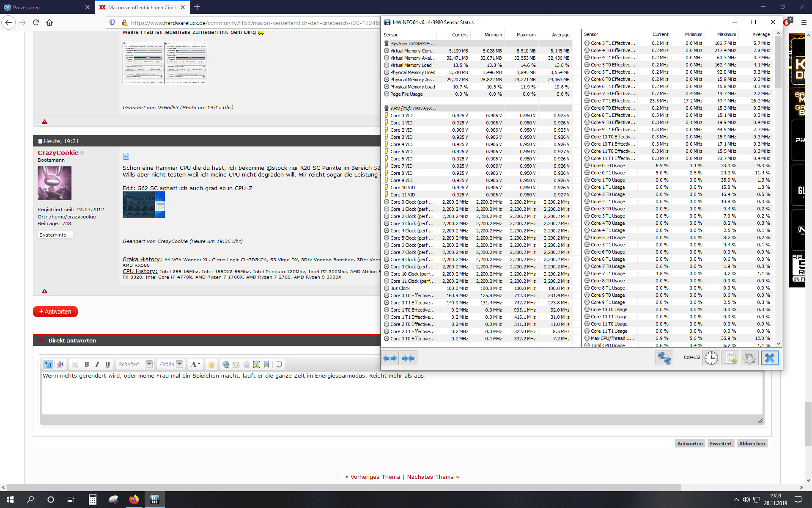Click HWiNFO collapse columns arrows button
812x508 pixels.
point(409,358)
